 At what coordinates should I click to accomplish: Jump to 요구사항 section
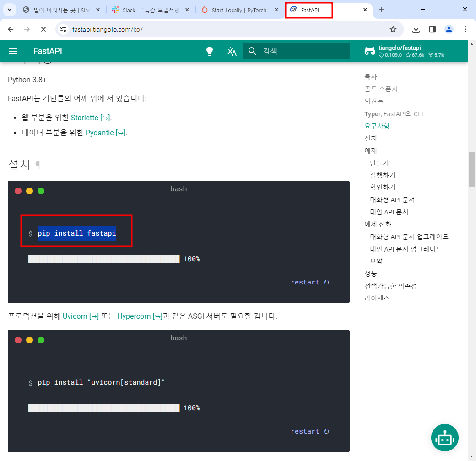point(377,126)
